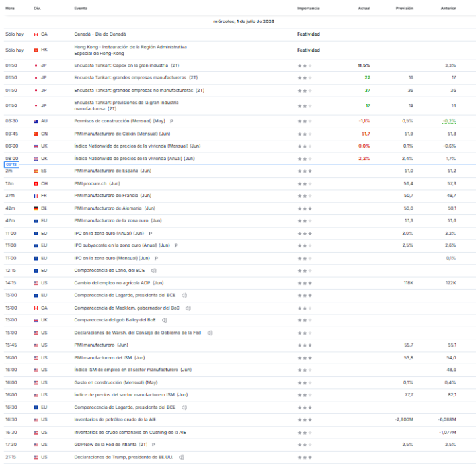
Task: Click the 09:13 current time marker
Action: (x=11, y=165)
